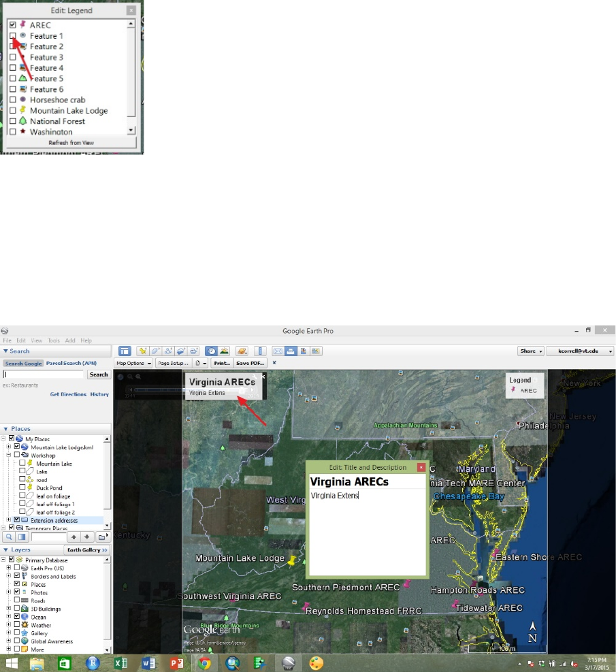Click the Print toolbar icon
The image size is (616, 672).
click(291, 351)
